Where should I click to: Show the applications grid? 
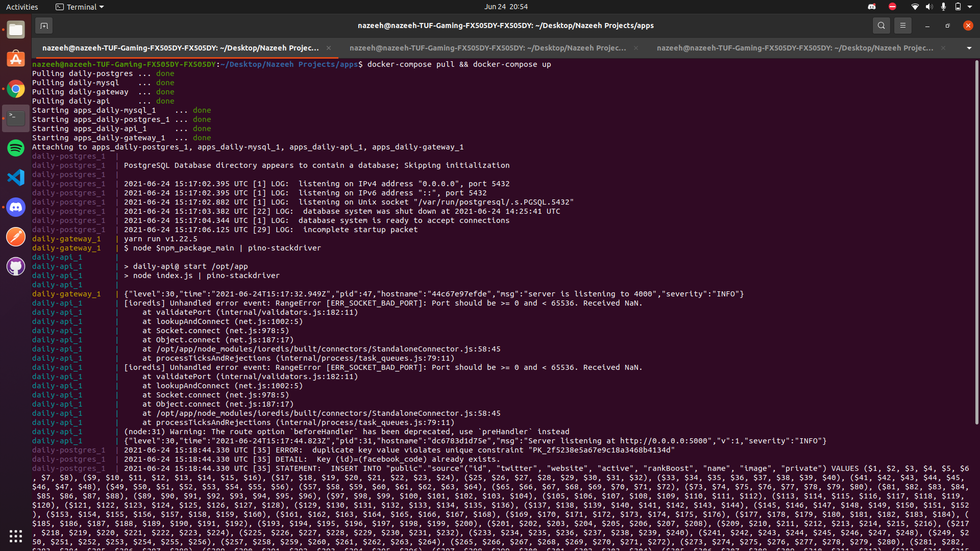tap(16, 536)
